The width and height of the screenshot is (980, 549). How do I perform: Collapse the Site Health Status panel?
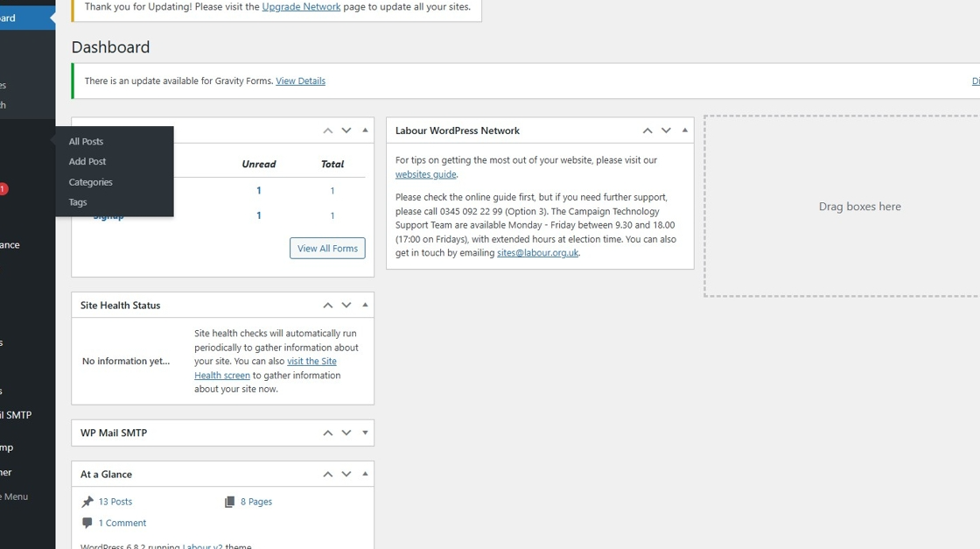pyautogui.click(x=365, y=305)
